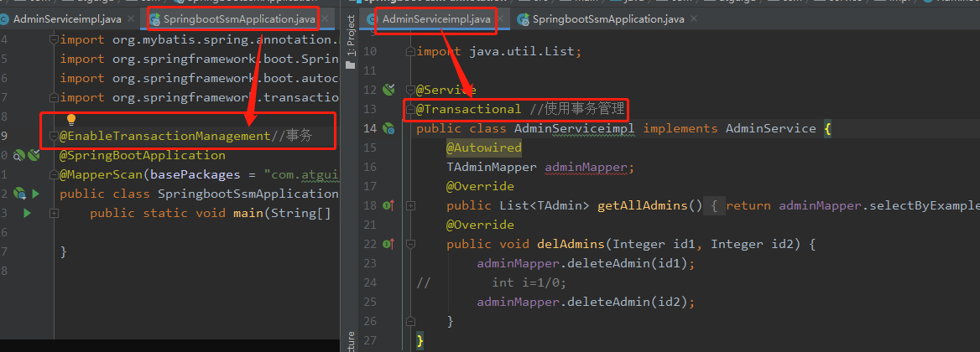Click the @SpringBootApplication annotation text
The image size is (980, 352).
143,155
